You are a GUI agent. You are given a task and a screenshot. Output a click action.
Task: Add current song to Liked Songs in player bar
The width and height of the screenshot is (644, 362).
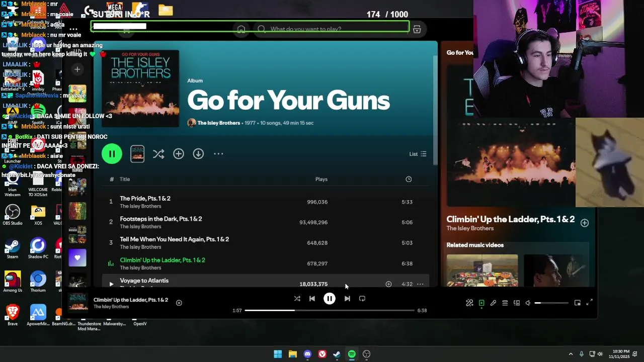pyautogui.click(x=179, y=303)
